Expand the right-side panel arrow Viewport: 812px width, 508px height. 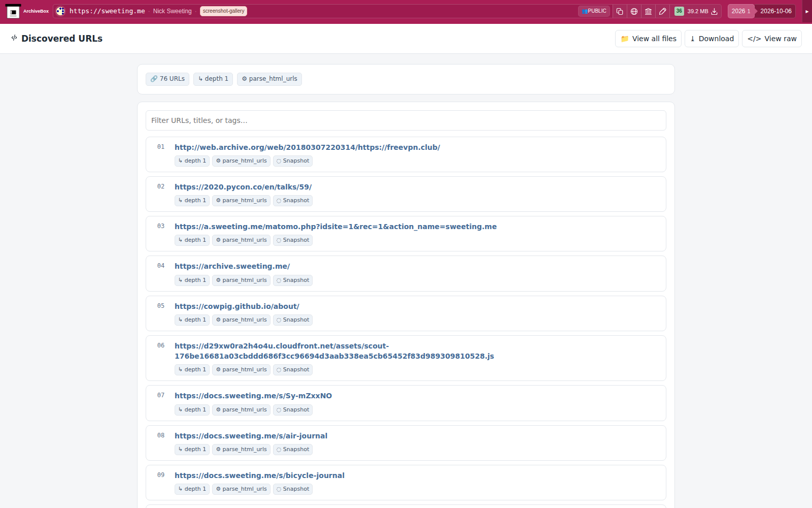click(x=807, y=11)
